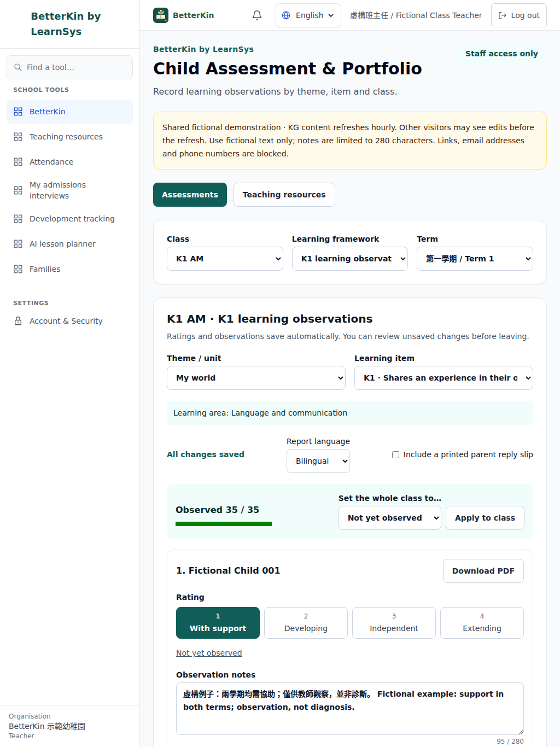Viewport: 560px width, 747px height.
Task: Click the search magnifier icon
Action: (18, 67)
